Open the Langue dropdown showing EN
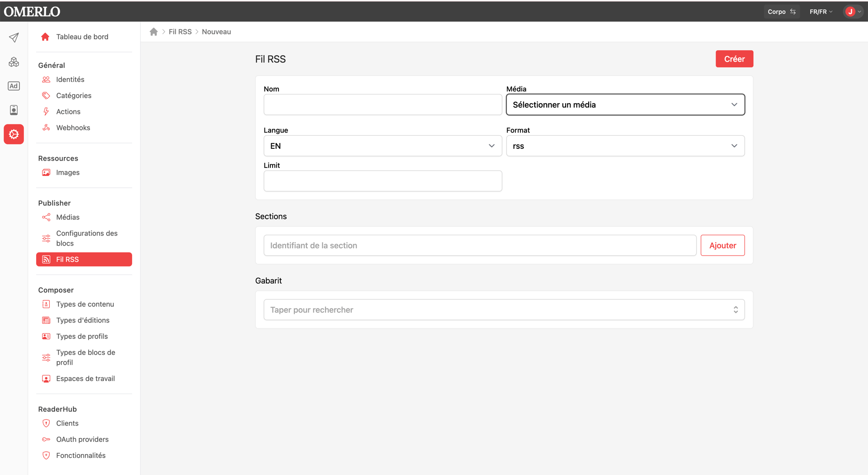 click(x=382, y=146)
